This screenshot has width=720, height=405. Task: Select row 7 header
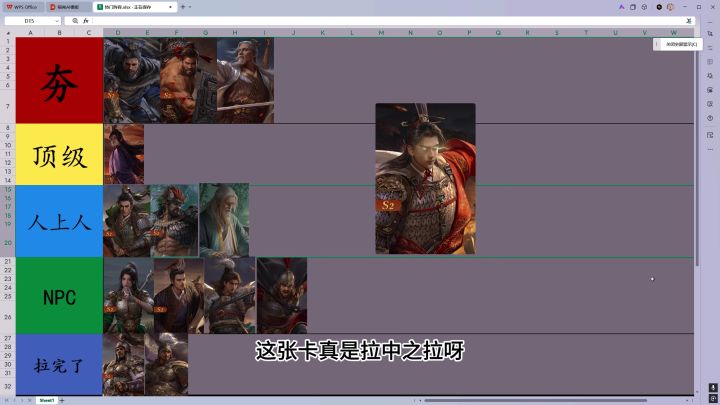(8, 106)
